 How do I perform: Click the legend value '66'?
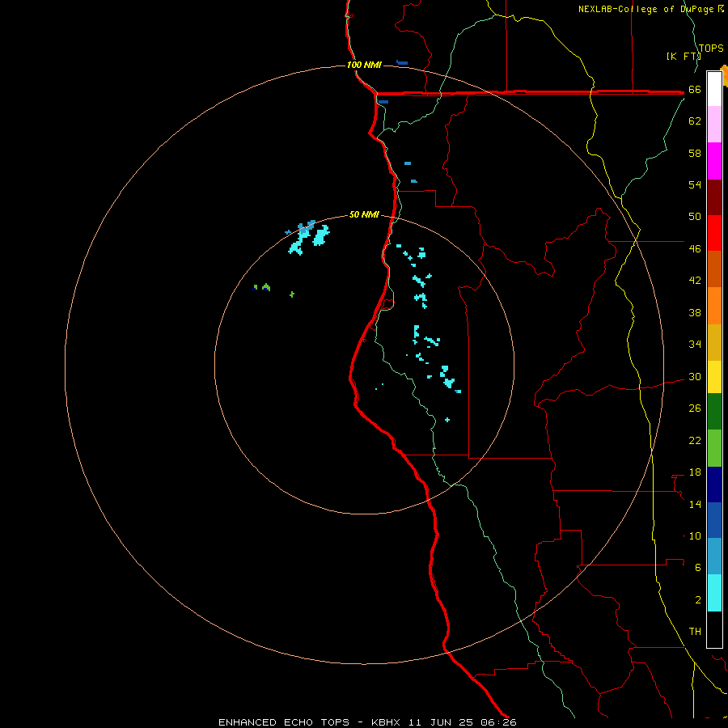[x=695, y=90]
